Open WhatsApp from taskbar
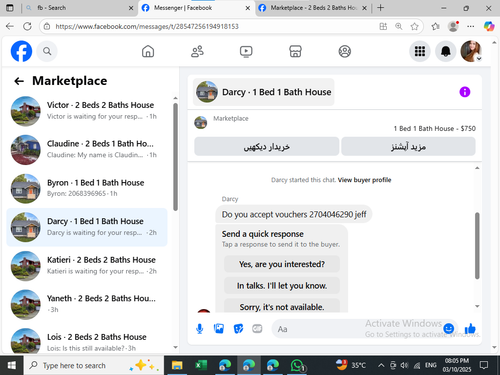 point(297,365)
